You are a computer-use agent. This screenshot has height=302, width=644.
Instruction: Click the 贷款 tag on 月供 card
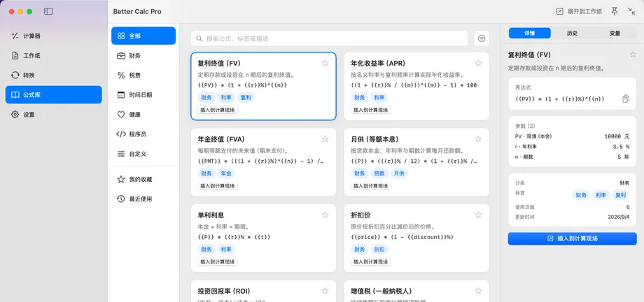379,173
